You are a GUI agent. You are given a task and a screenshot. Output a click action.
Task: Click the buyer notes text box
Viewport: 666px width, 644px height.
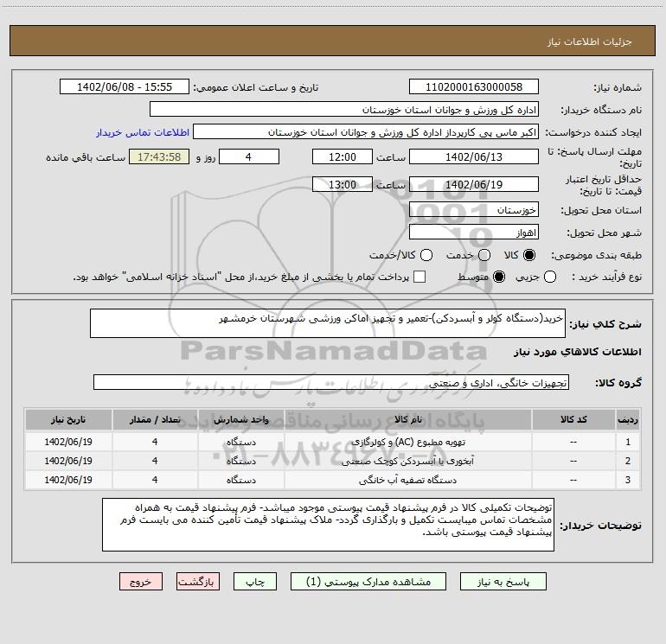[328, 525]
